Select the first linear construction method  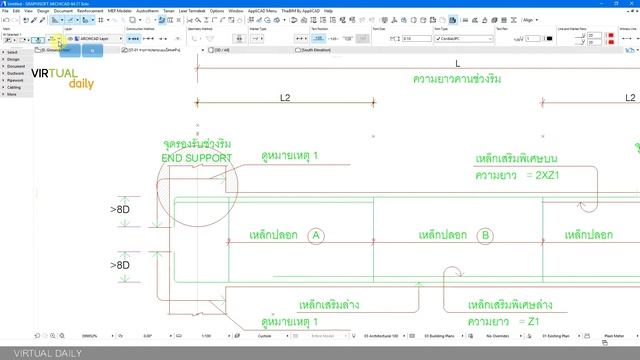pos(133,39)
